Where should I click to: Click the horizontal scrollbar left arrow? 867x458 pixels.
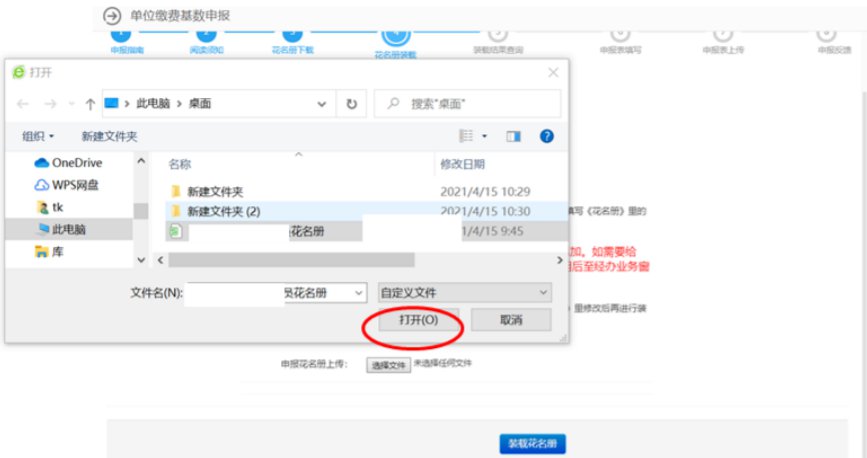[x=160, y=259]
